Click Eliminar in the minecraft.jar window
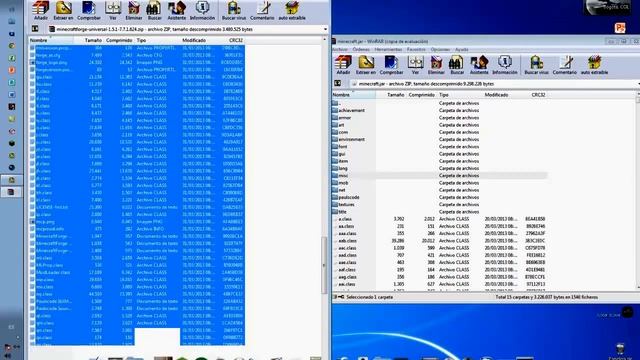The height and width of the screenshot is (360, 640). pos(436,65)
